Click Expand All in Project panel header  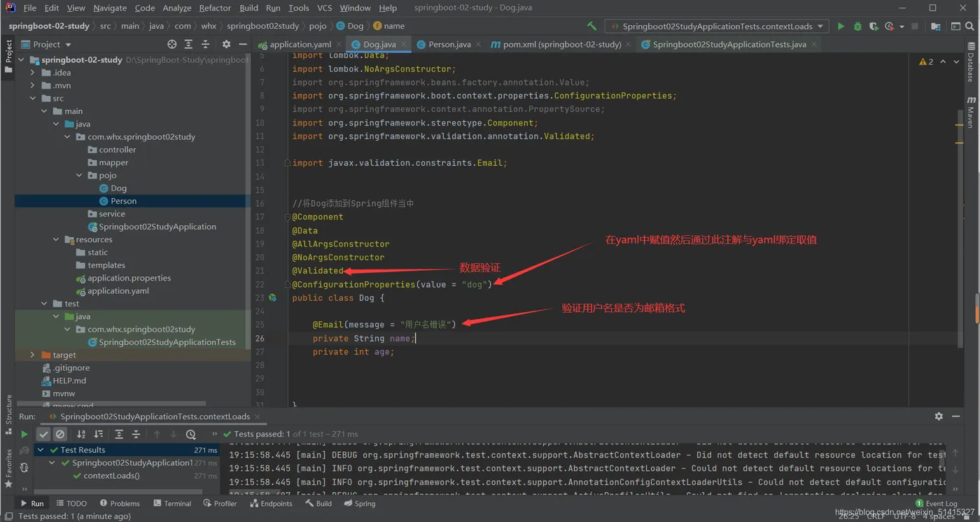[188, 44]
